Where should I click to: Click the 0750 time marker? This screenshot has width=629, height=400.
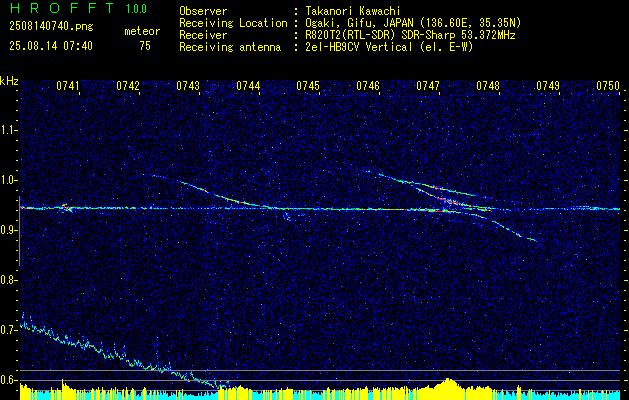(x=608, y=86)
